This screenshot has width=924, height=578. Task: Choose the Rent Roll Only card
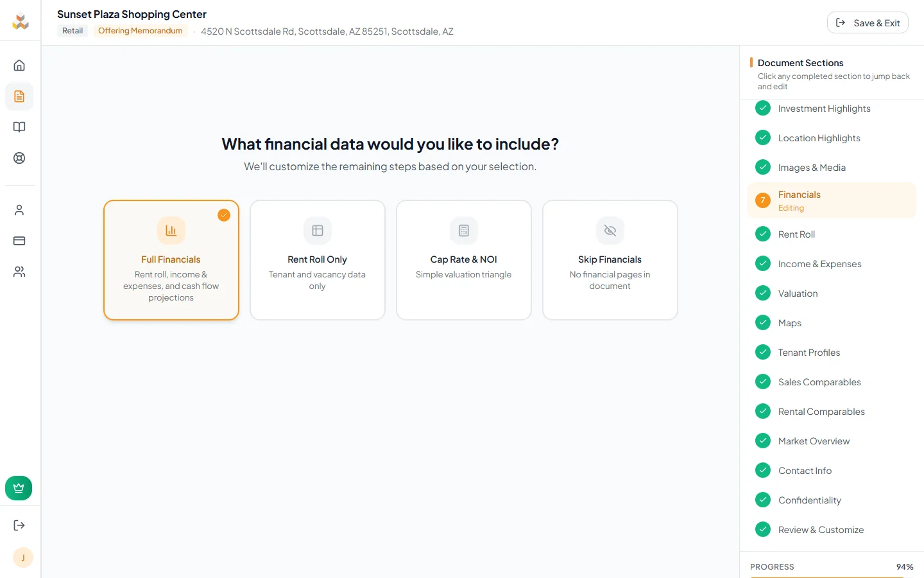tap(318, 260)
